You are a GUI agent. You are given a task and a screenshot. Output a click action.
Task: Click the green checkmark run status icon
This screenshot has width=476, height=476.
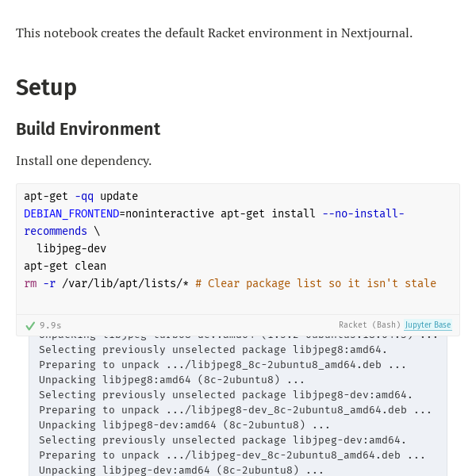30,326
